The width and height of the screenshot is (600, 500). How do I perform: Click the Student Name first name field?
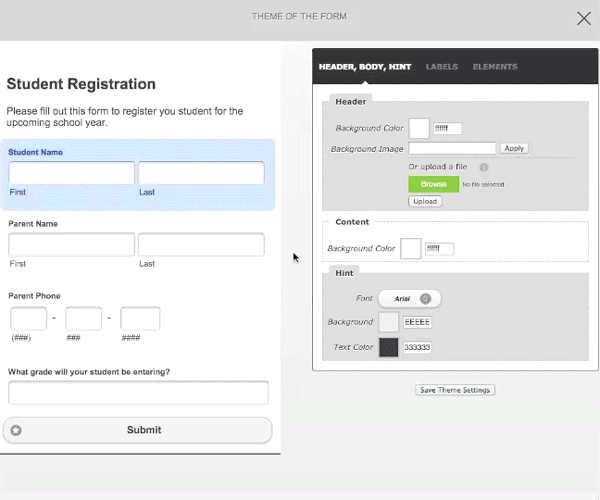pos(71,173)
